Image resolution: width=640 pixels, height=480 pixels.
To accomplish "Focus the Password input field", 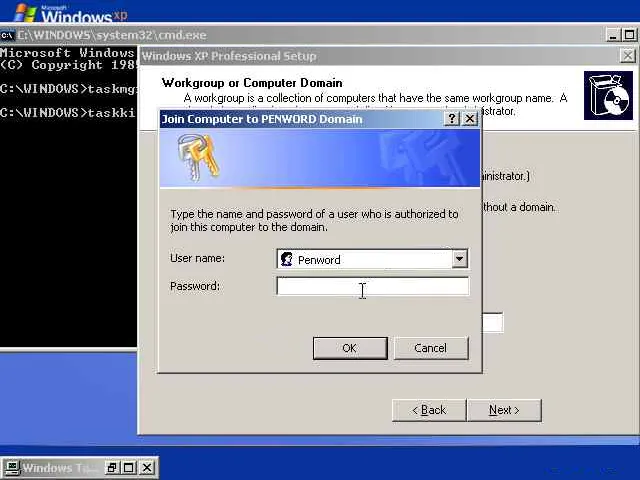I will 373,286.
